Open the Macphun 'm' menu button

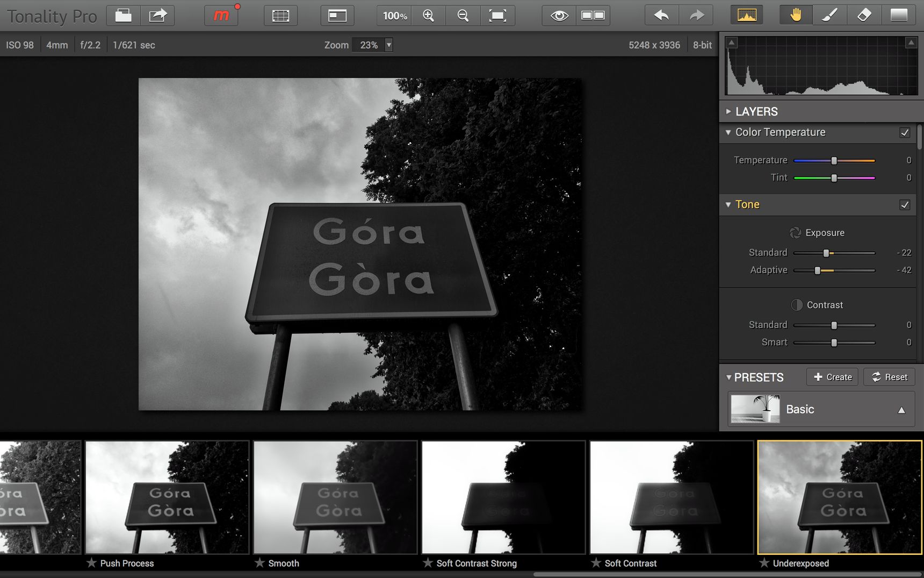point(222,16)
